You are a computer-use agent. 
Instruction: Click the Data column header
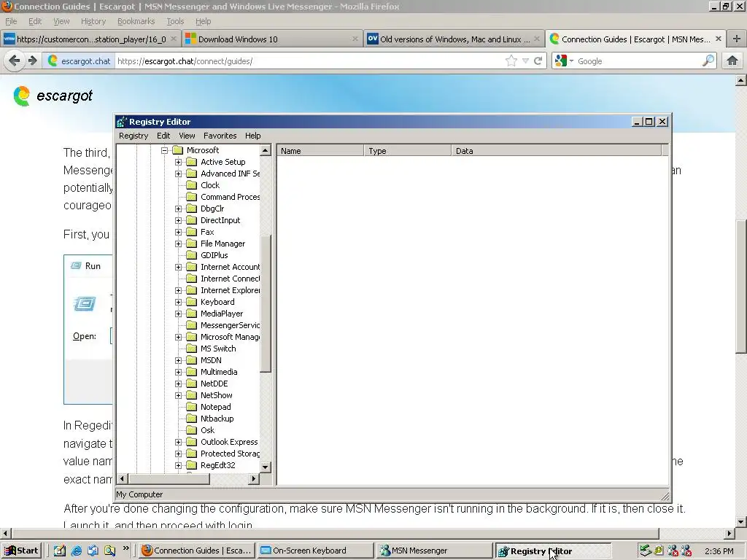[x=556, y=151]
